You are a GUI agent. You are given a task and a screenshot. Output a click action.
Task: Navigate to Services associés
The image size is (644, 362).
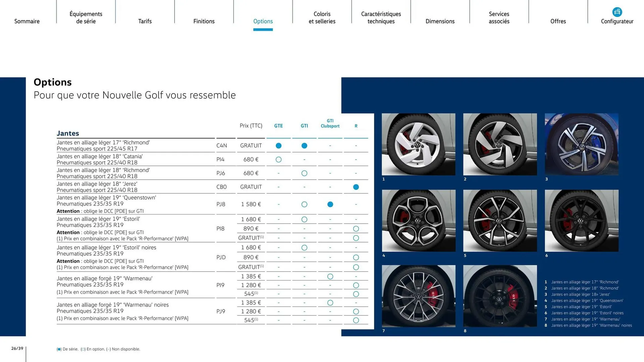[499, 17]
